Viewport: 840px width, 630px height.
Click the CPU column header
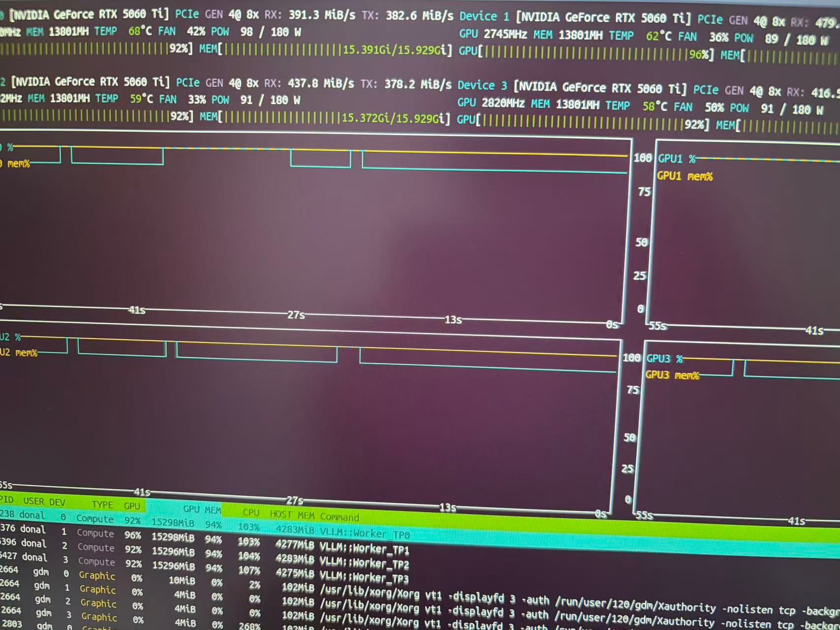point(251,512)
